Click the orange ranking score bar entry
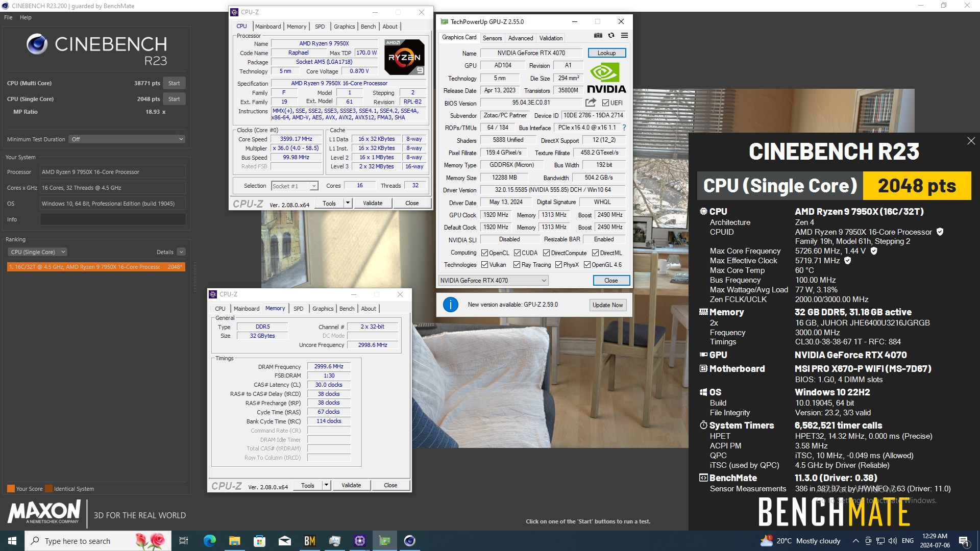 pos(96,267)
